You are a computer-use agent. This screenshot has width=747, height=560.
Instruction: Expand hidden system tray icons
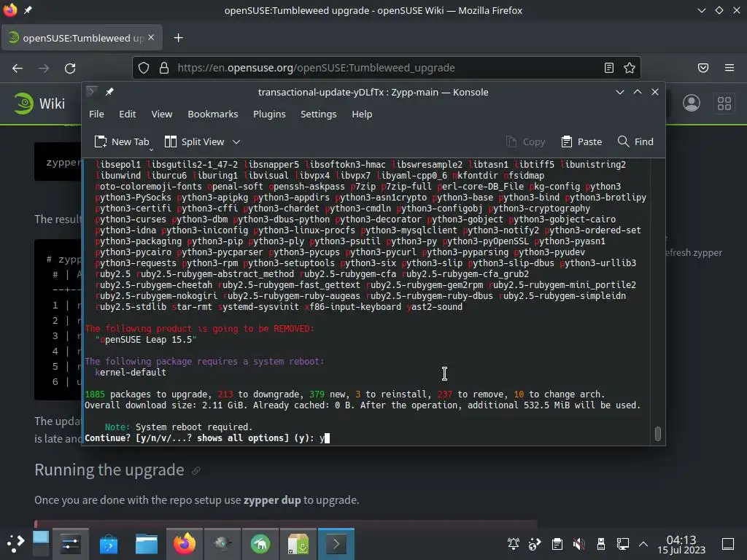tap(643, 544)
